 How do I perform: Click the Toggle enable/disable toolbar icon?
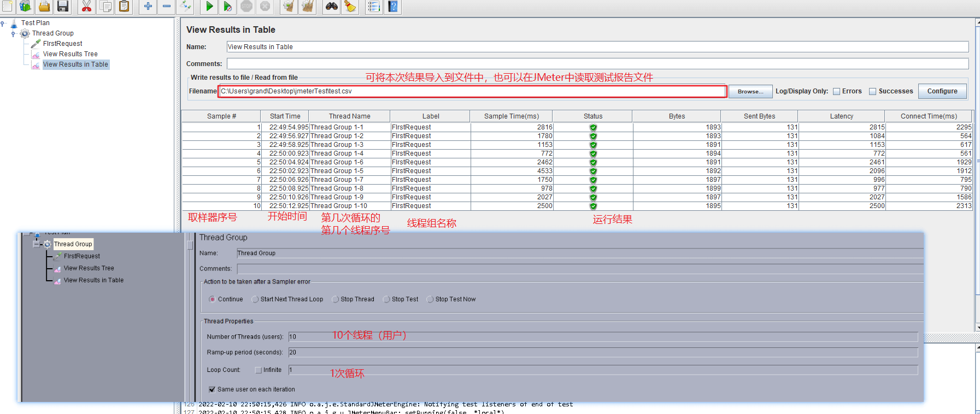coord(186,6)
